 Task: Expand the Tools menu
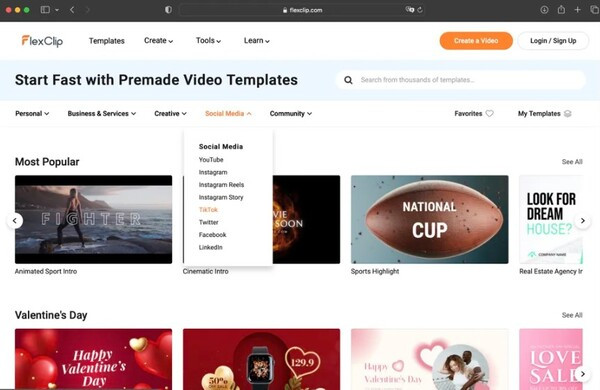208,41
